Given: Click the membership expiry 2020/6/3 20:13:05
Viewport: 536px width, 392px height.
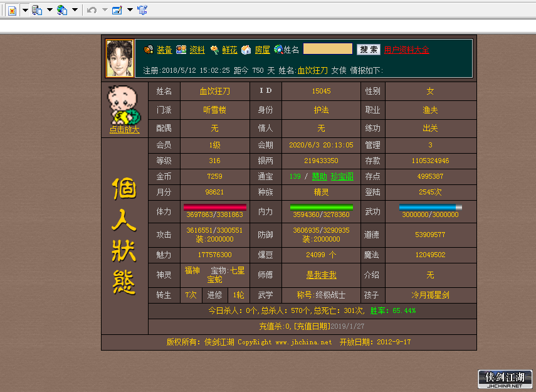Looking at the screenshot, I should coord(322,145).
